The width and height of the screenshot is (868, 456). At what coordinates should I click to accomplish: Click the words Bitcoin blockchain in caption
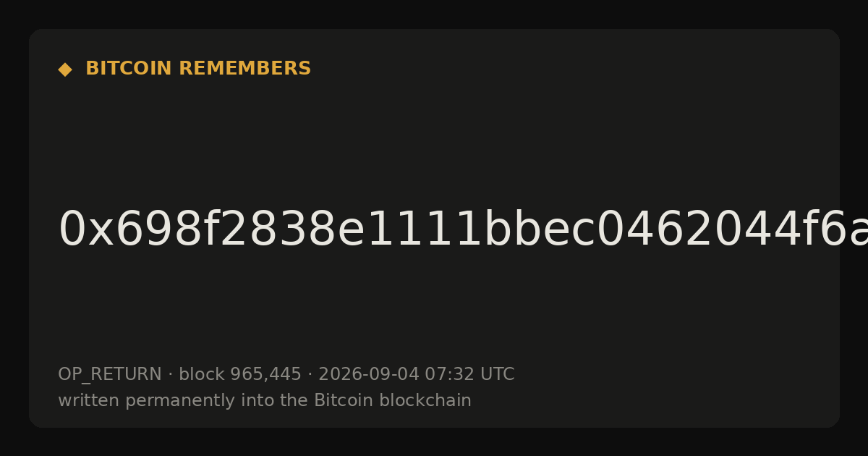(393, 401)
